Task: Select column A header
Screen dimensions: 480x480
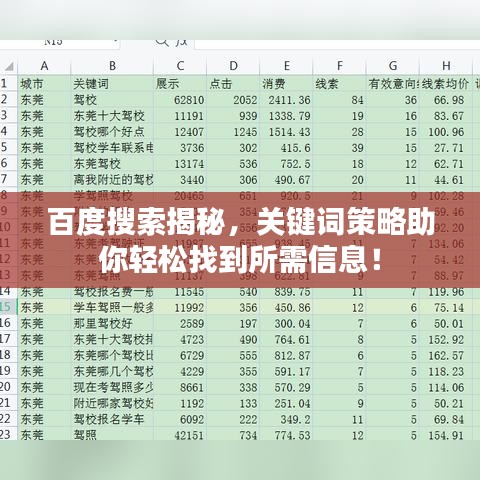Action: coord(44,66)
